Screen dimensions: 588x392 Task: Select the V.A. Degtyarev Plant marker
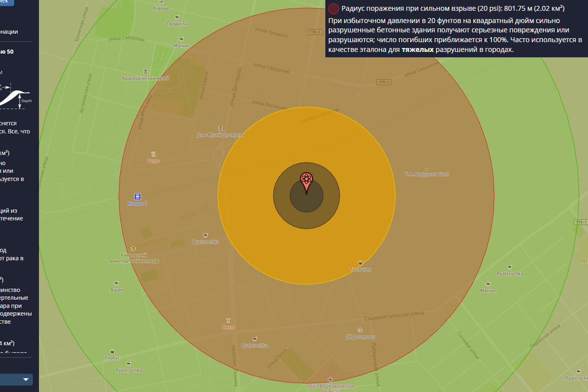coord(427,169)
